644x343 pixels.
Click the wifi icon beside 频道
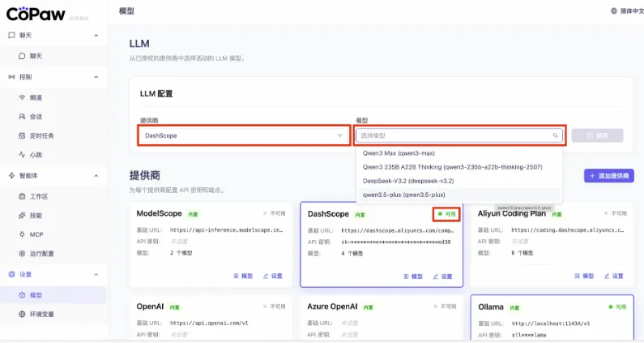click(22, 97)
